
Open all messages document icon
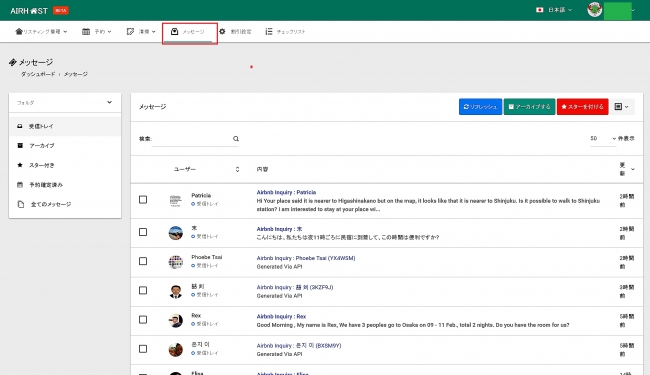tap(21, 204)
